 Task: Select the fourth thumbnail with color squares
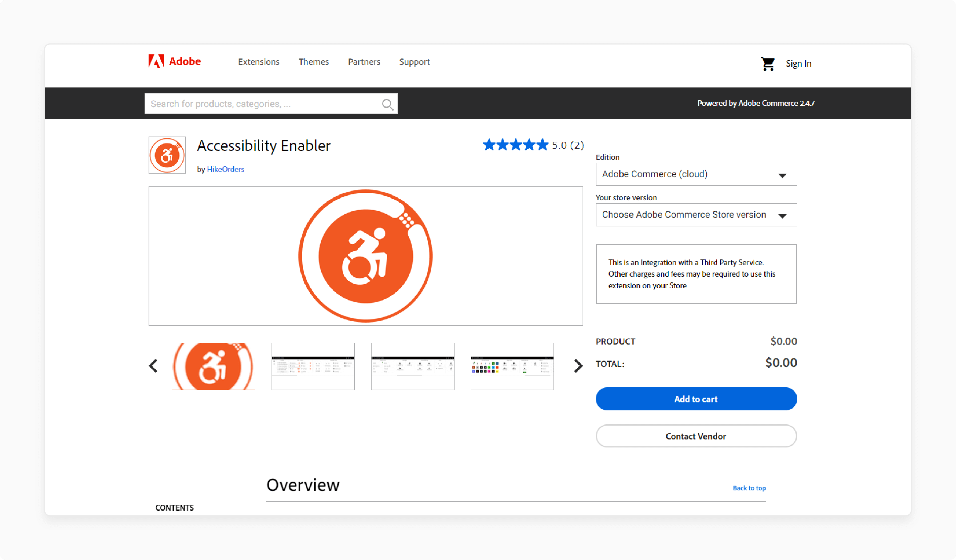pyautogui.click(x=512, y=366)
